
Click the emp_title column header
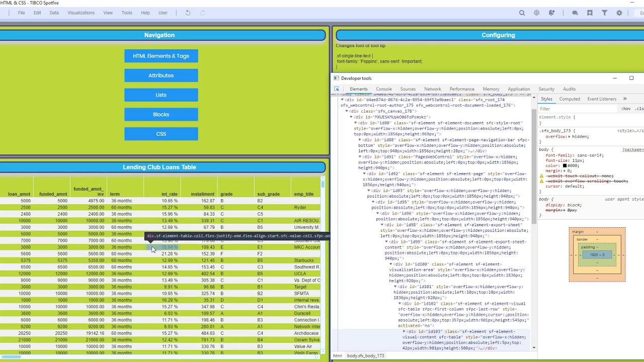pos(304,194)
